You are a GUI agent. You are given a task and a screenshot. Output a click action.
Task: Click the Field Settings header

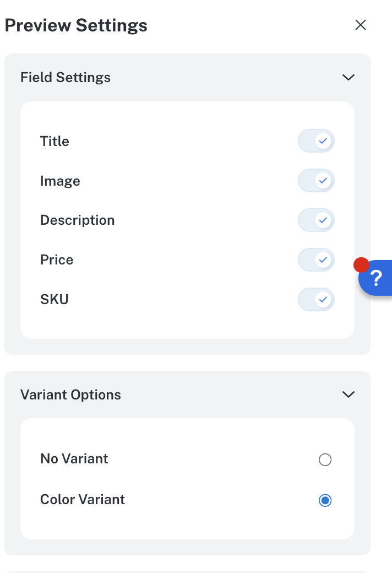pos(65,77)
